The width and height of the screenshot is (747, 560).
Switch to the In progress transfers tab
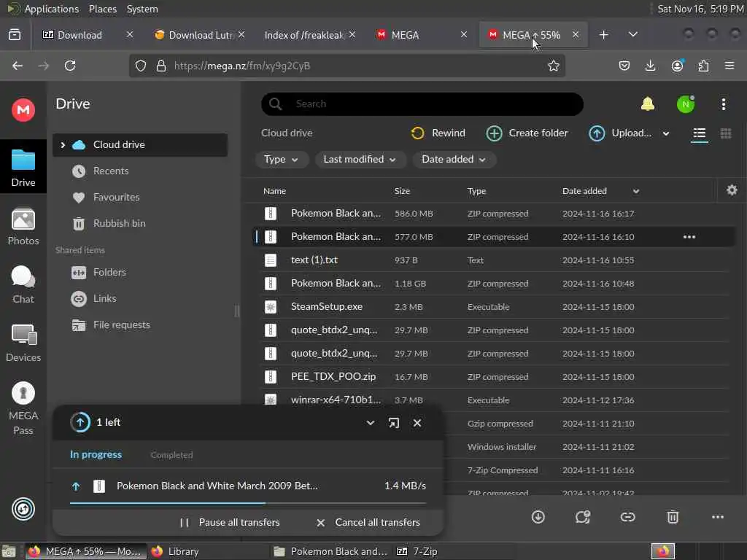click(96, 455)
